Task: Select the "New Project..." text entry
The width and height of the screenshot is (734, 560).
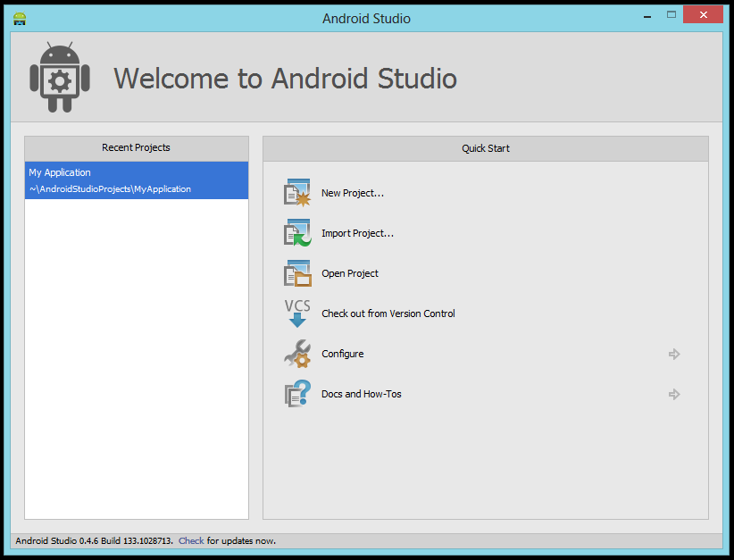Action: pos(352,193)
